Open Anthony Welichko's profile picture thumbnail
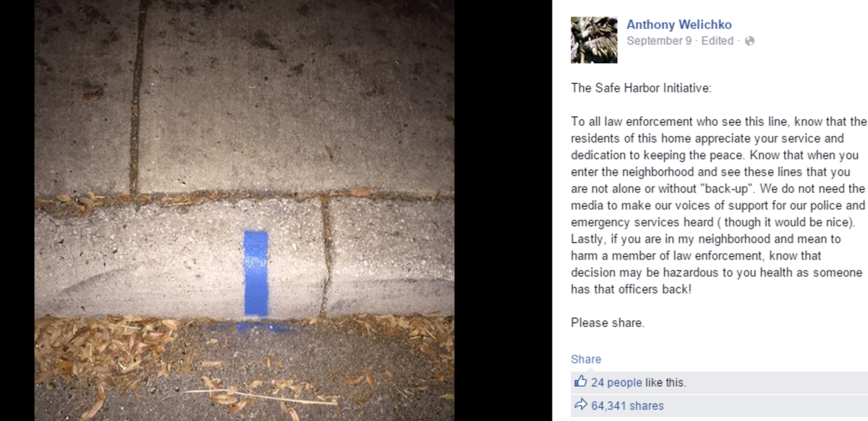 (594, 40)
